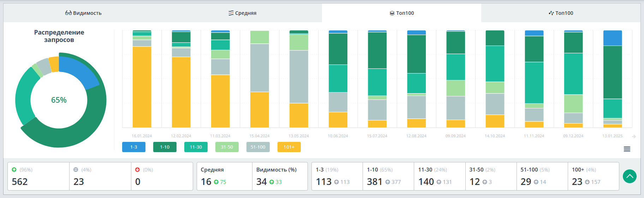Screen dimensions: 644x198
Task: Click the 31-50 stat value 12
Action: (475, 182)
